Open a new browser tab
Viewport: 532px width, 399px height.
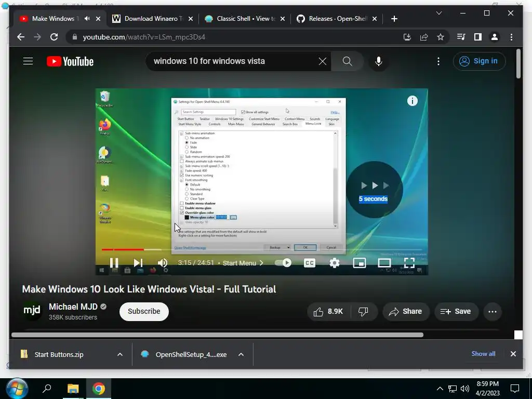pos(394,19)
